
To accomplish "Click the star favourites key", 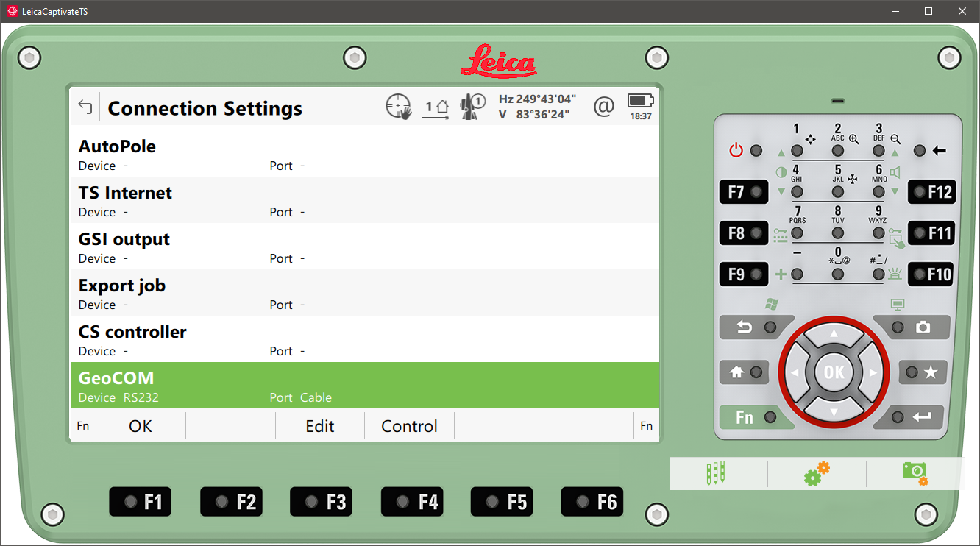I will pyautogui.click(x=923, y=372).
